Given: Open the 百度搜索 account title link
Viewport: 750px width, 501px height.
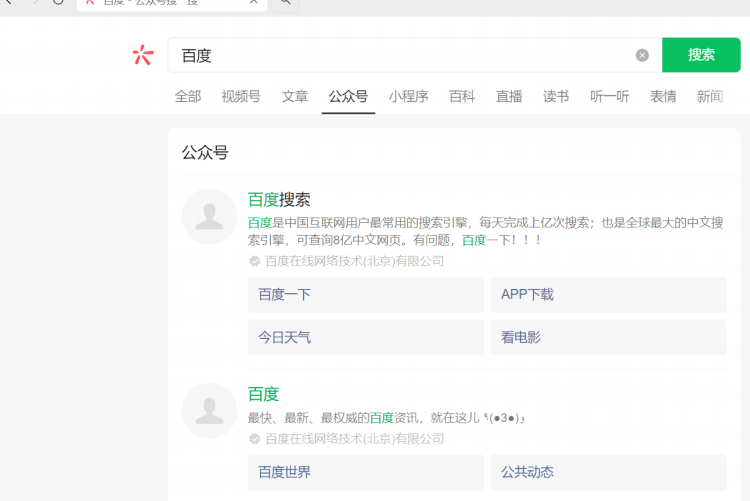Looking at the screenshot, I should point(279,200).
